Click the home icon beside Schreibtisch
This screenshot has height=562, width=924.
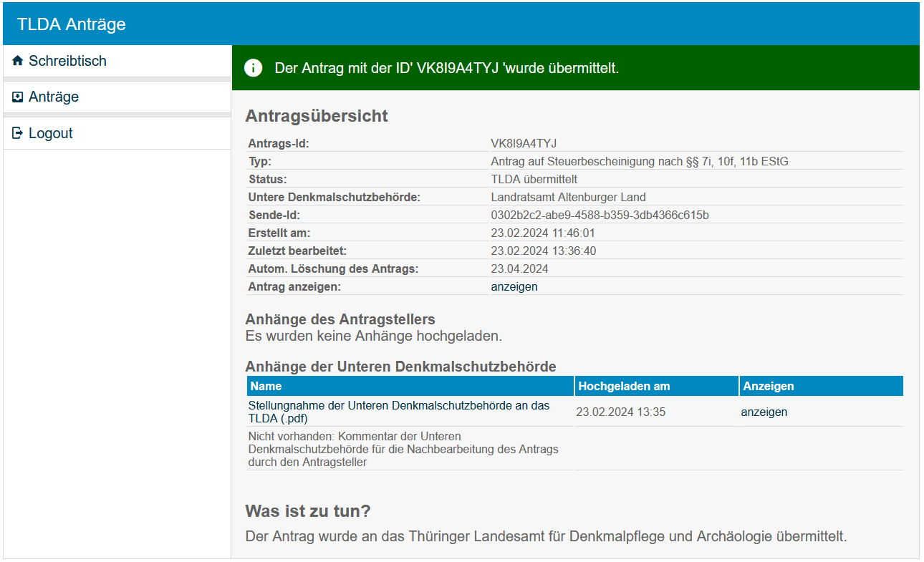[x=18, y=62]
